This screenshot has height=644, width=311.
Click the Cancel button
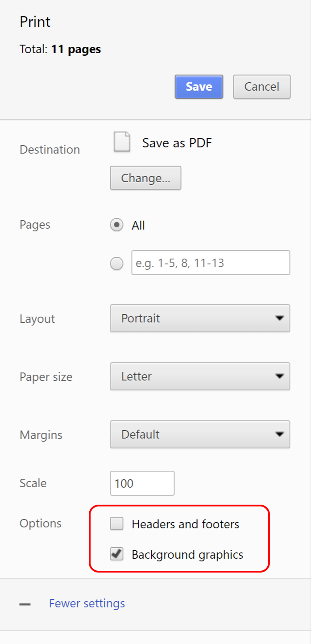(x=262, y=87)
